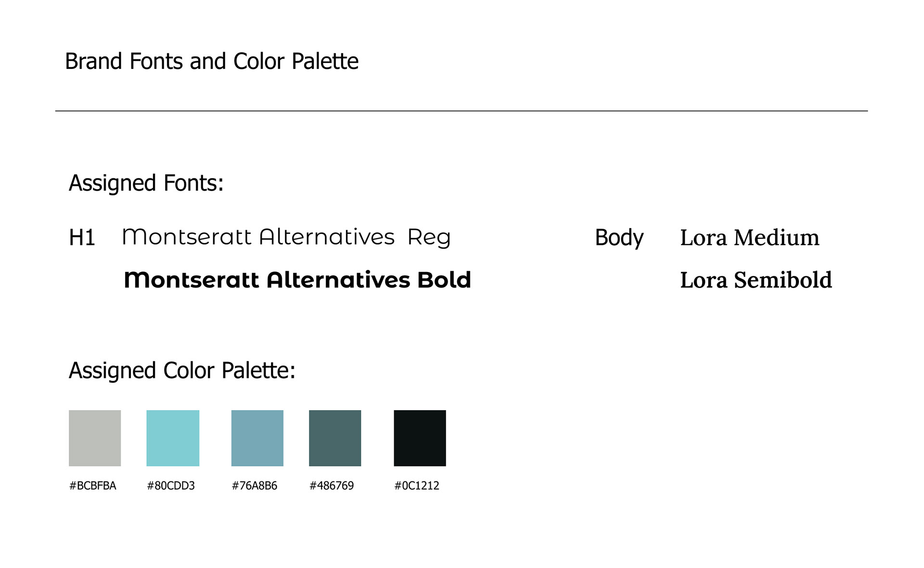Select the Lora Semibold font sample
This screenshot has width=924, height=568.
(x=756, y=280)
